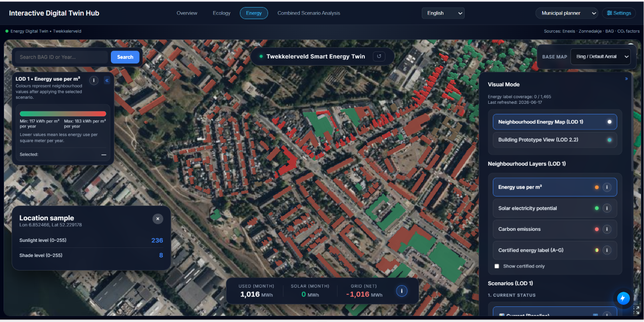Close the Location sample popup
This screenshot has width=644, height=322.
pyautogui.click(x=158, y=219)
